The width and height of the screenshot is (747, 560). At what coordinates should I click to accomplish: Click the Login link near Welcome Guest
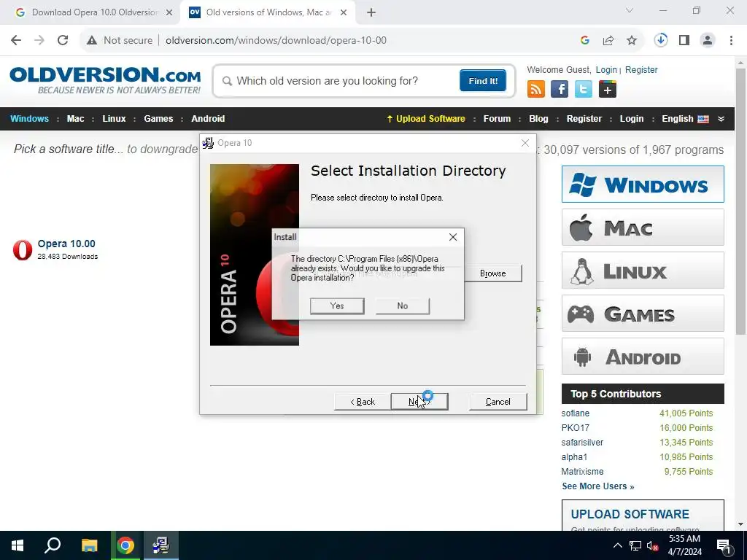tap(606, 69)
